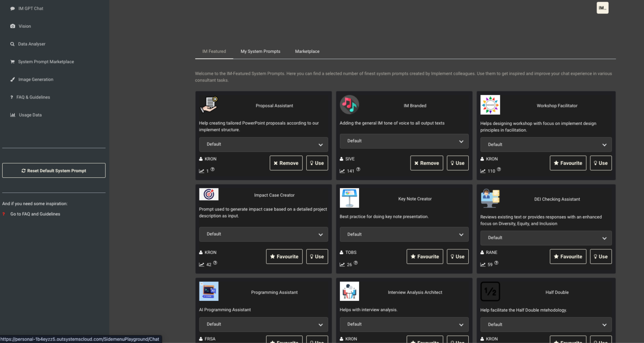Click the Image Generation brush icon

(x=13, y=80)
